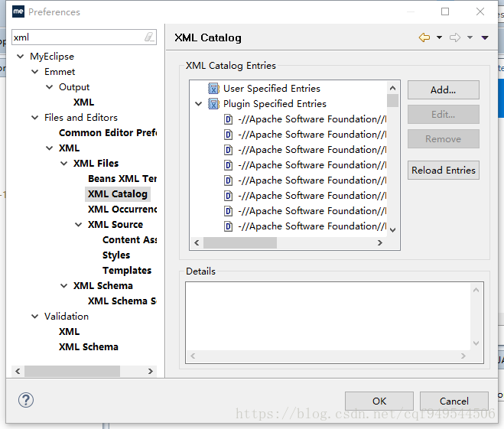Select XML Occurrences tree item
Screen dimensions: 504x429
tap(122, 210)
